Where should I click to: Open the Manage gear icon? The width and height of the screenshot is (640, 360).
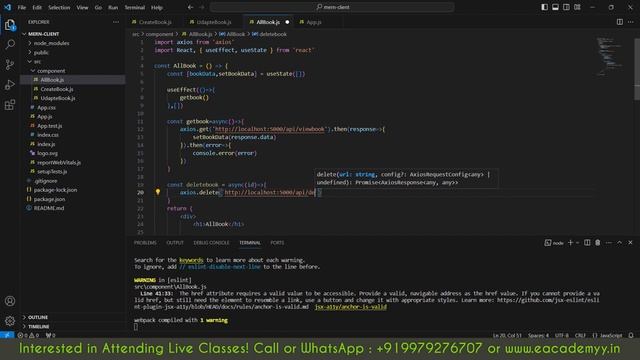[10, 321]
